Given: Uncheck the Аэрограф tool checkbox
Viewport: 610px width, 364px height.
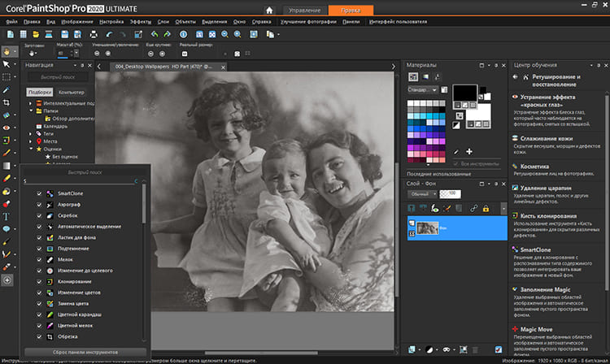Looking at the screenshot, I should (39, 204).
